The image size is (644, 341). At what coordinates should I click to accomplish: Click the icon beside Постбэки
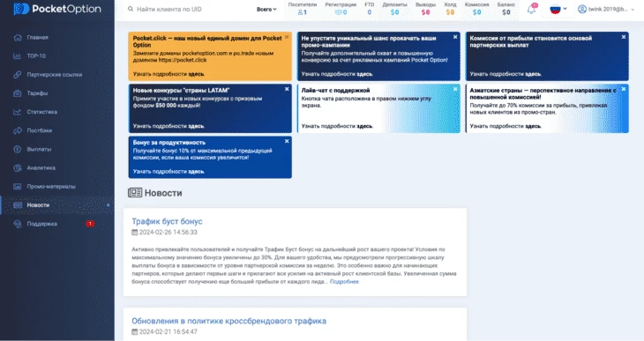[x=18, y=130]
